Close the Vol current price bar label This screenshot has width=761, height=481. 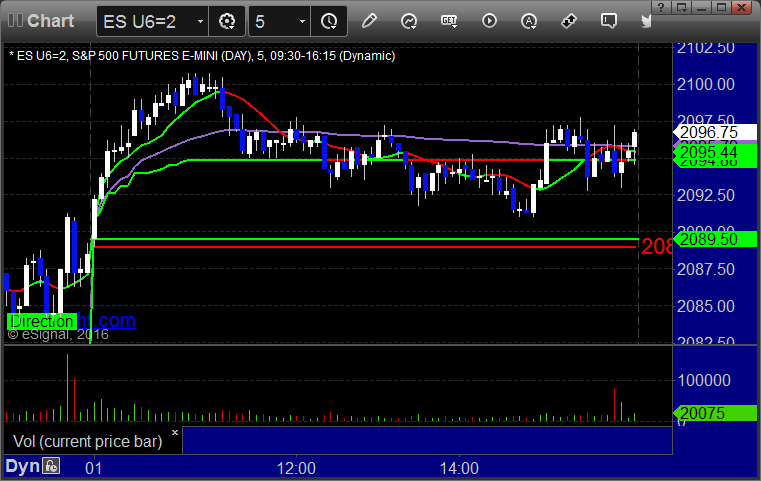(175, 432)
